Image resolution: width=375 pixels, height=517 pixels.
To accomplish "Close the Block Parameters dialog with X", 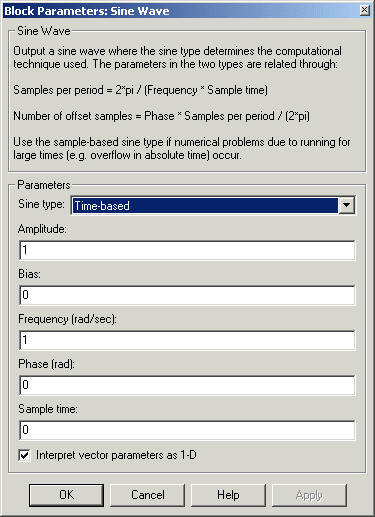I will pyautogui.click(x=364, y=10).
